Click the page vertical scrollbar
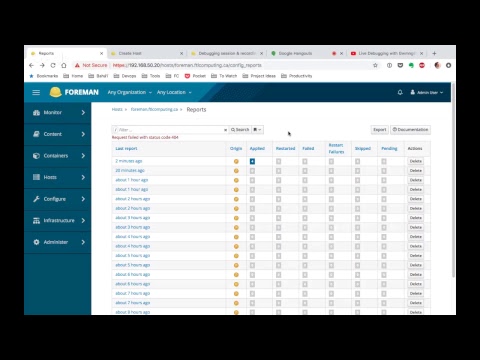This screenshot has width=480, height=360. 453,180
